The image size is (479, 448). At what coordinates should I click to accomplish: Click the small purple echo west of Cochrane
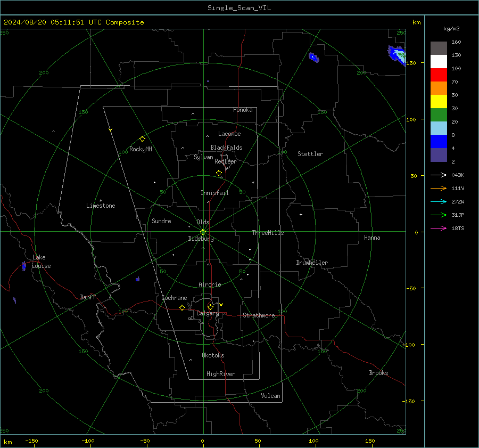point(138,279)
